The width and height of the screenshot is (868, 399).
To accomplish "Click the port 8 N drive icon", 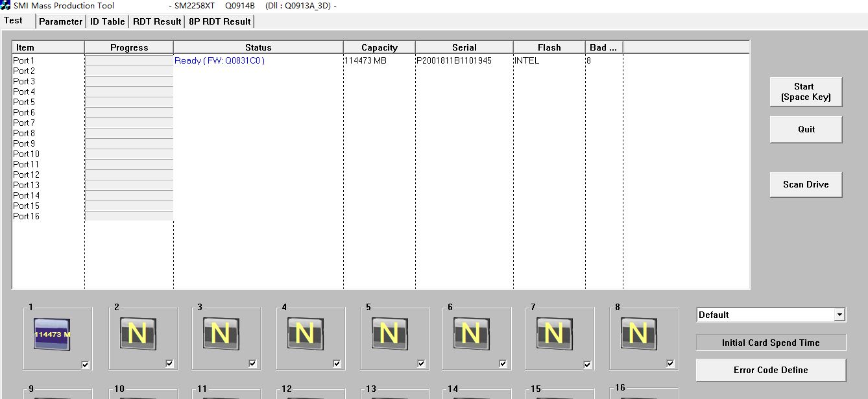I will 638,334.
